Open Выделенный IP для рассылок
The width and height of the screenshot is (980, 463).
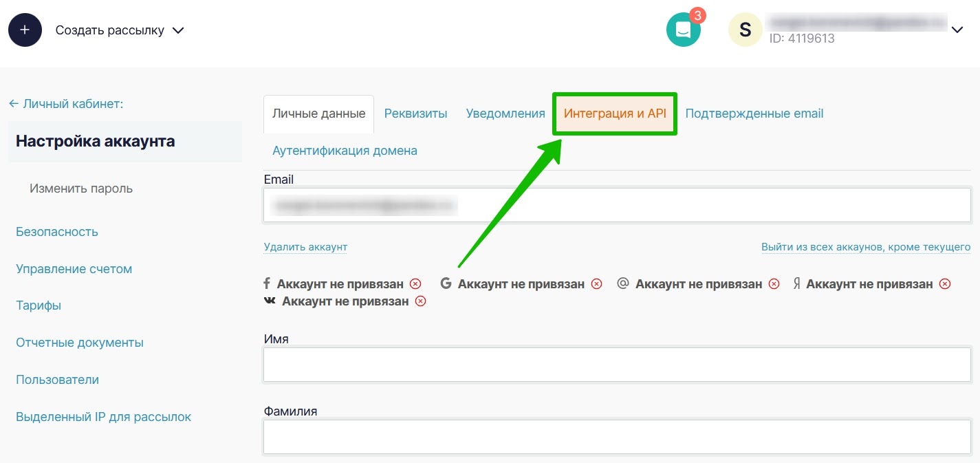[x=103, y=417]
